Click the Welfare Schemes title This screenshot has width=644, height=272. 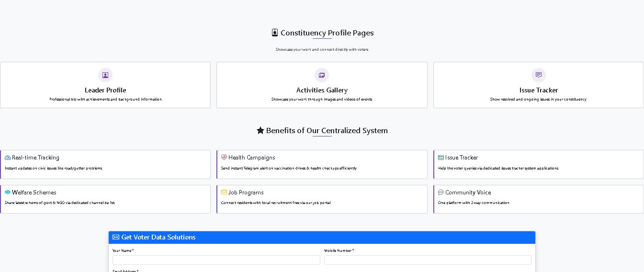click(x=34, y=193)
